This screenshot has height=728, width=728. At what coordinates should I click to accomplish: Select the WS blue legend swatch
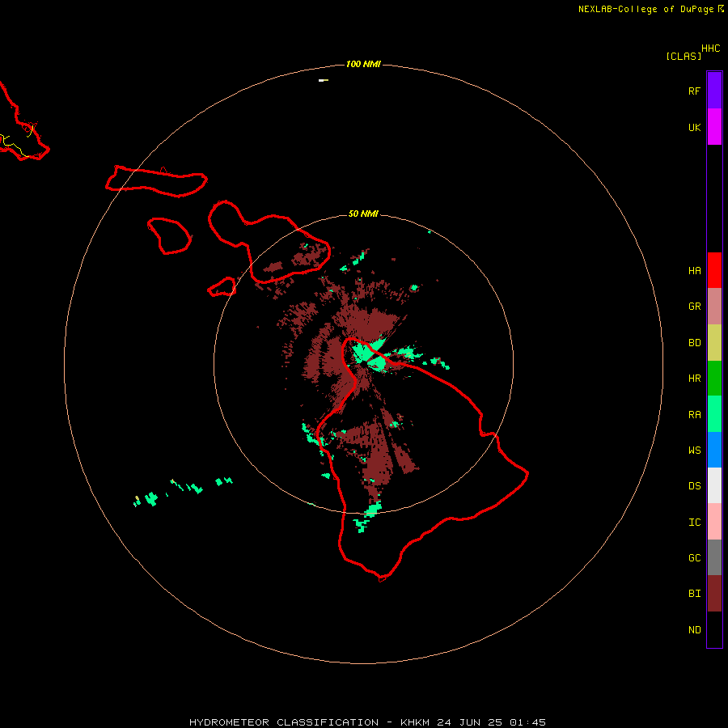[714, 450]
